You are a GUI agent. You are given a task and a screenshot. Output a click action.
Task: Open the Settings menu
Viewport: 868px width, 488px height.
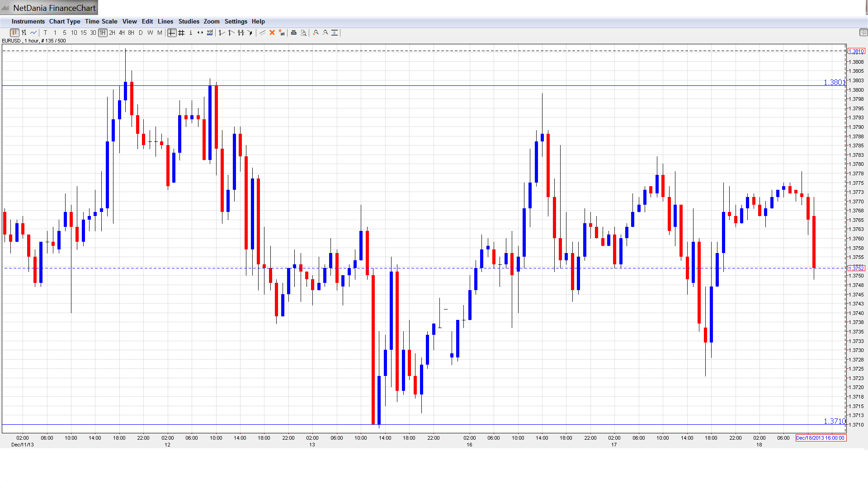pos(236,21)
